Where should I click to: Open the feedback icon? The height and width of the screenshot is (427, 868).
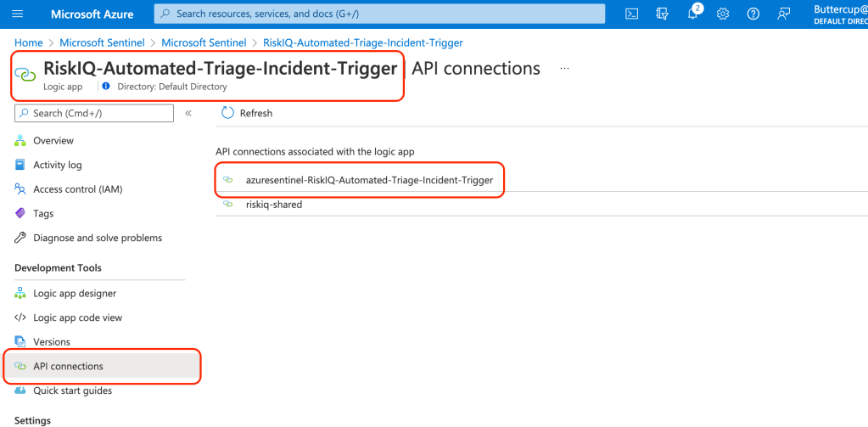pyautogui.click(x=783, y=14)
